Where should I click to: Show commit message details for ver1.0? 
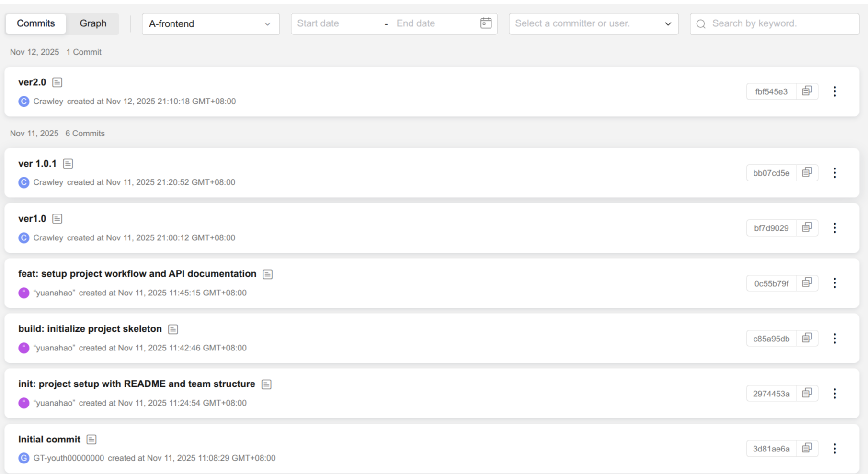57,219
